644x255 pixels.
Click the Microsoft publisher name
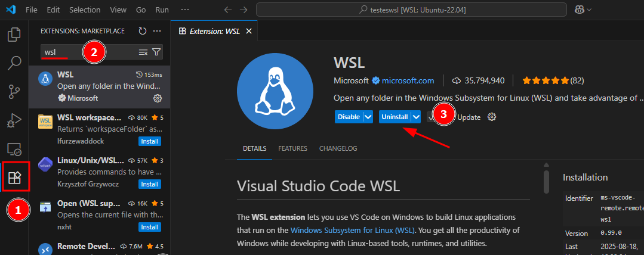(x=351, y=81)
